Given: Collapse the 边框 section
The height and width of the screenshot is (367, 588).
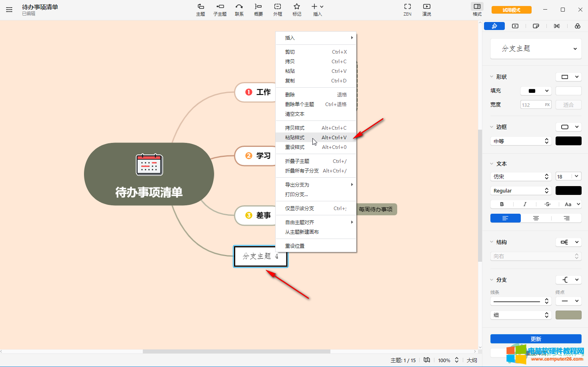Looking at the screenshot, I should click(492, 127).
